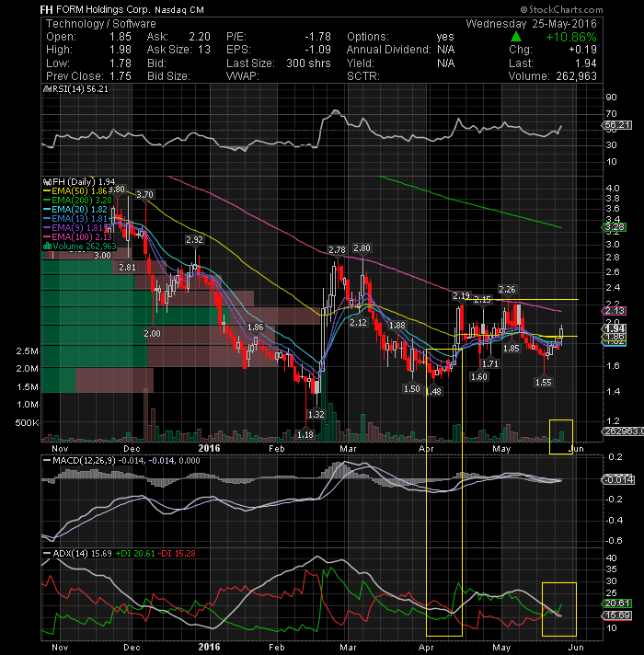644x655 pixels.
Task: Click the 1.32 price low label
Action: point(316,414)
